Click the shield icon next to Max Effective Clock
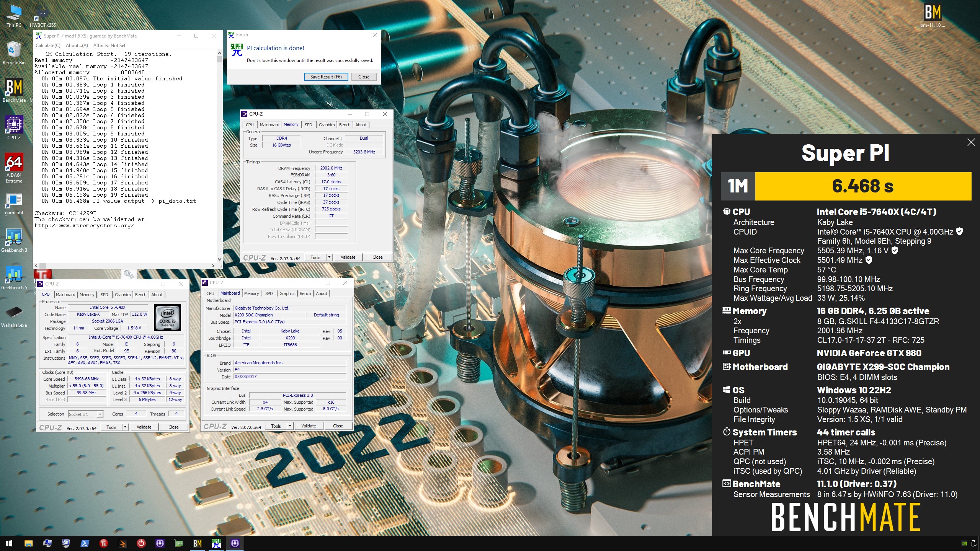Viewport: 980px width, 551px height. pyautogui.click(x=869, y=260)
